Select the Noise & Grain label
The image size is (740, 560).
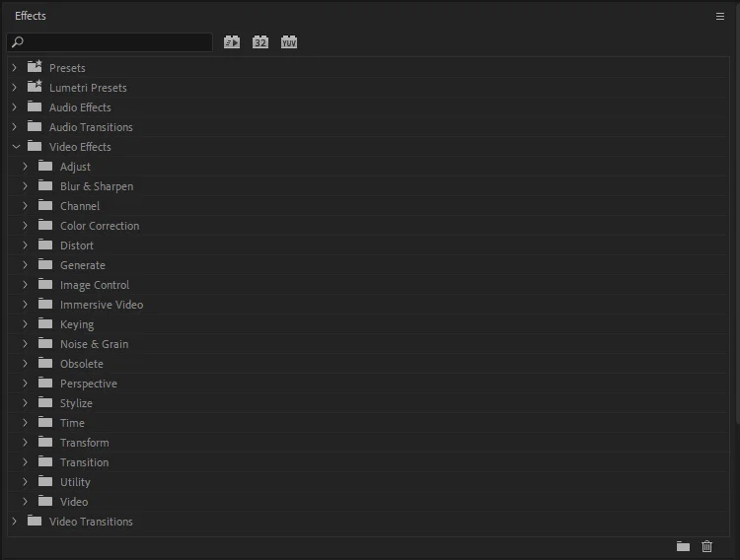pos(94,344)
